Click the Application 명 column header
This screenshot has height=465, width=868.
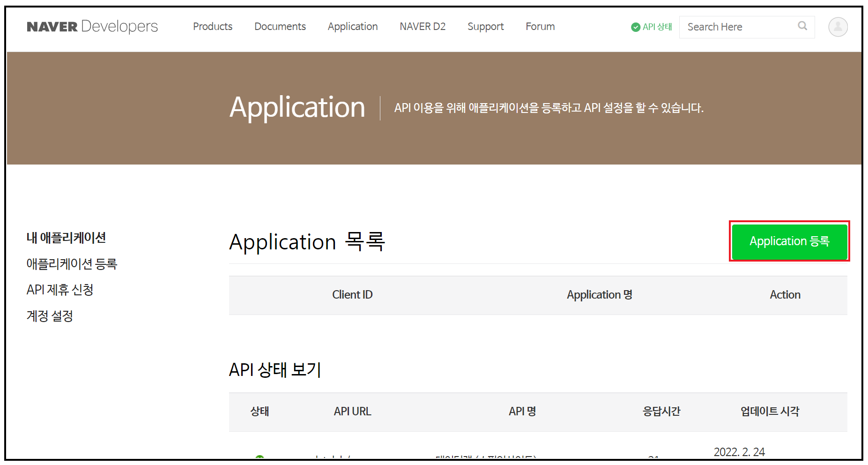point(600,295)
